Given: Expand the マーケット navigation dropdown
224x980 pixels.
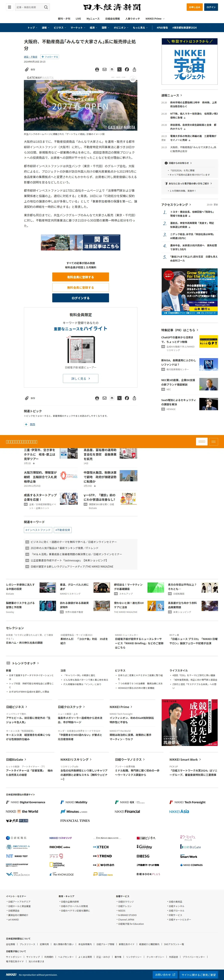Looking at the screenshot, I should pyautogui.click(x=78, y=27).
